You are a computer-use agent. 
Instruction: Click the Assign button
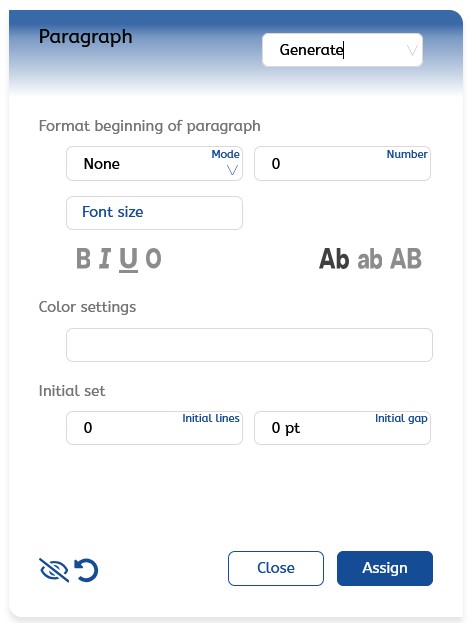(x=385, y=568)
